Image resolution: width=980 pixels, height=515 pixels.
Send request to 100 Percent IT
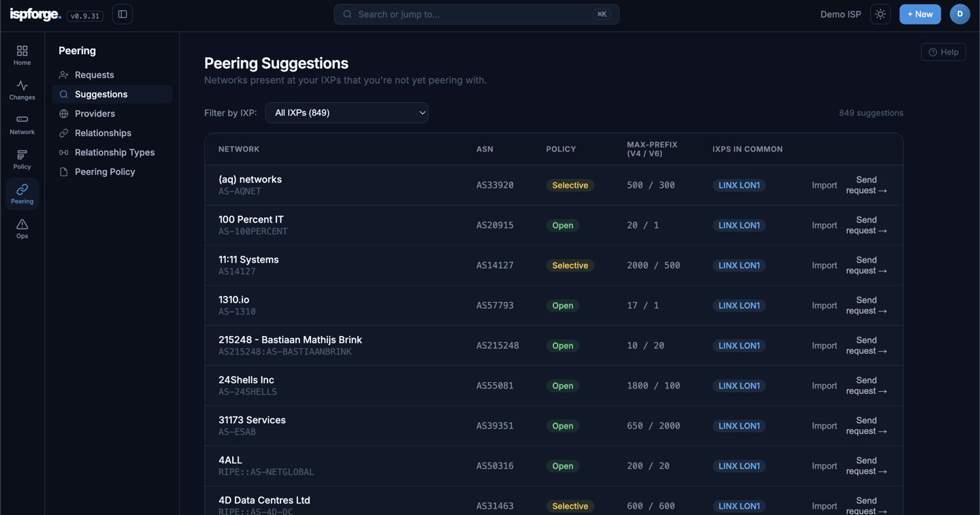[x=866, y=225]
